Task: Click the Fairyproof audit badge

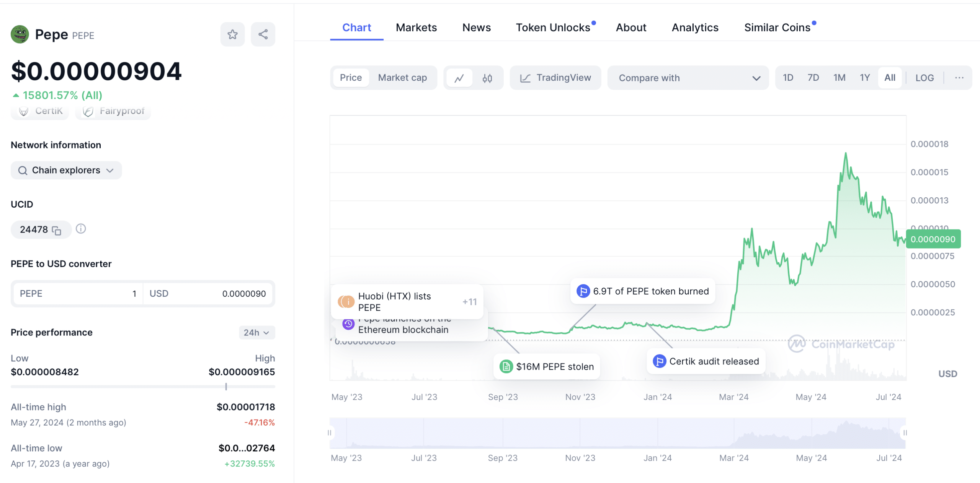Action: click(113, 111)
